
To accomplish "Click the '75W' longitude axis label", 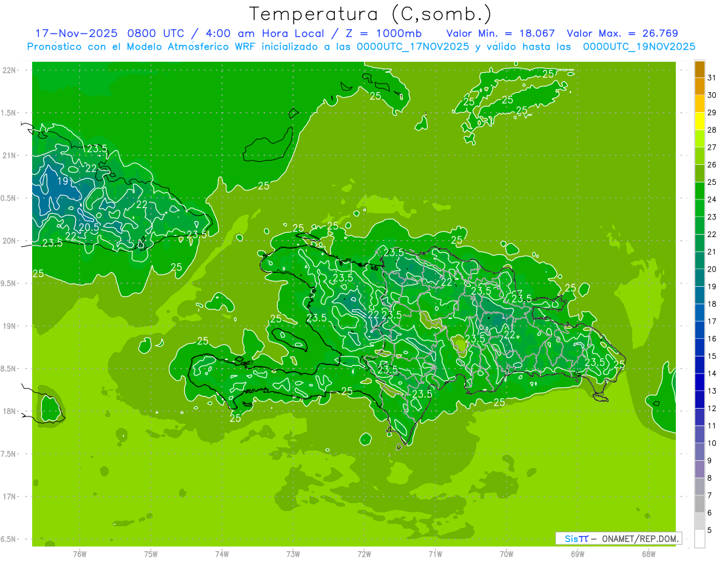I will pos(150,554).
